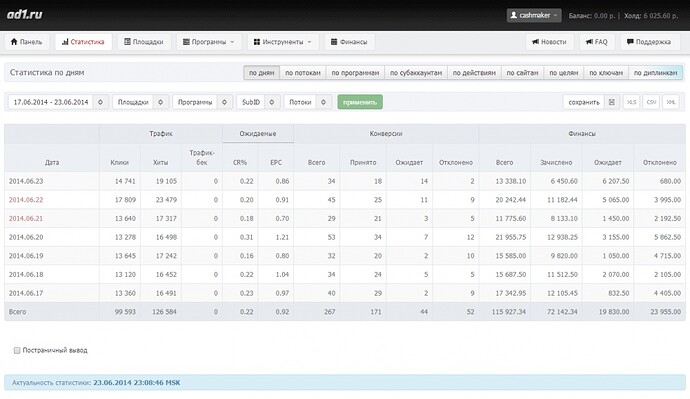The height and width of the screenshot is (399, 690).
Task: Expand the Инструменты menu
Action: click(283, 42)
